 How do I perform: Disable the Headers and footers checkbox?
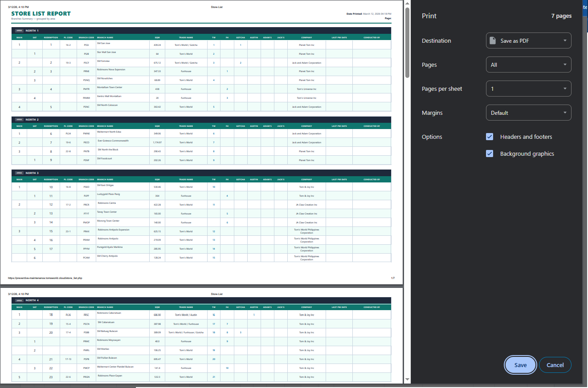point(490,137)
